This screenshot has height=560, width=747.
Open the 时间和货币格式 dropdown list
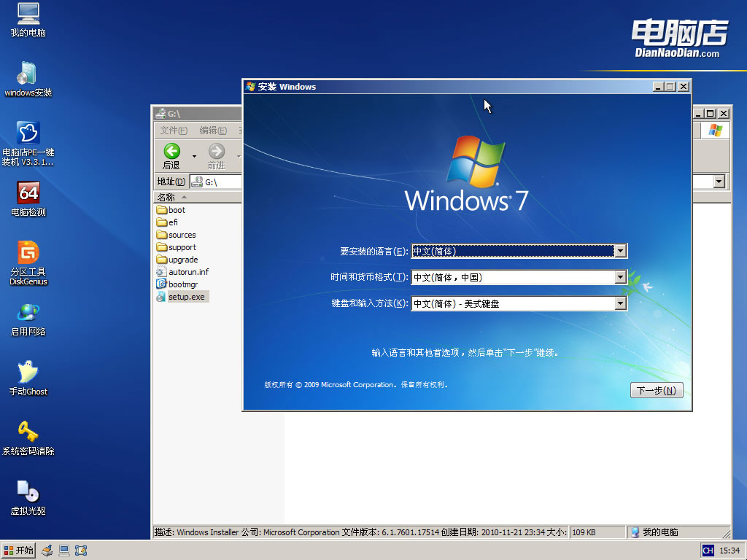620,277
